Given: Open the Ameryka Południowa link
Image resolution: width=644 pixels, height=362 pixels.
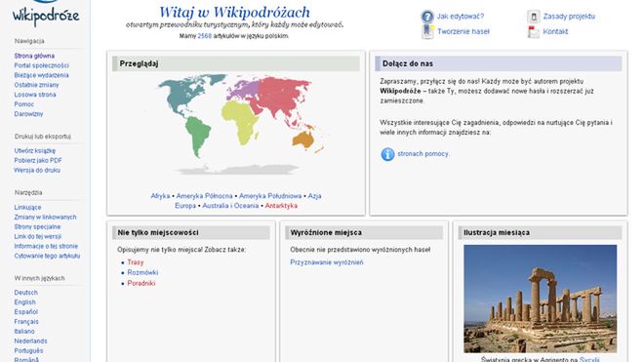Looking at the screenshot, I should pyautogui.click(x=270, y=196).
